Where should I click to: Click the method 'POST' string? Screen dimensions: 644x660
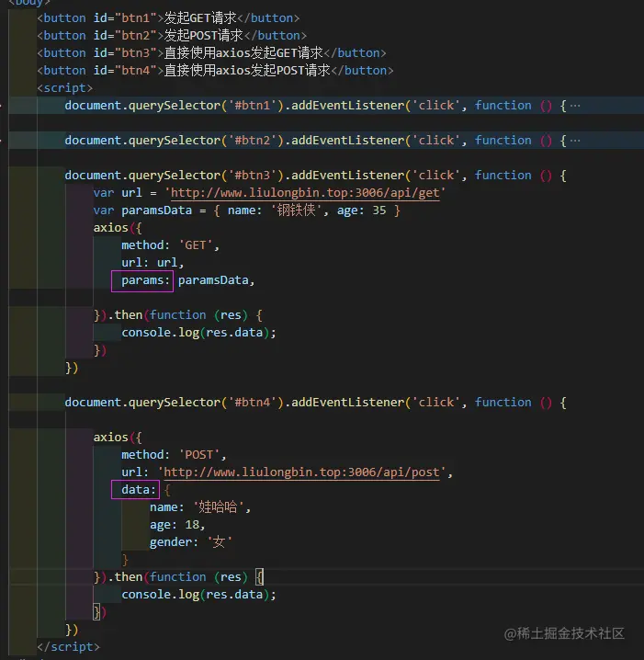199,455
